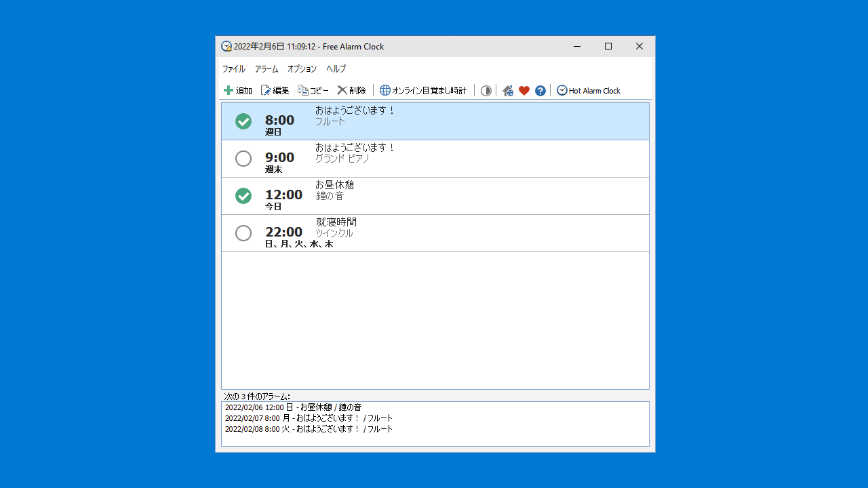Select the 9:00 alarm time text
Image resolution: width=868 pixels, height=488 pixels.
(x=279, y=157)
